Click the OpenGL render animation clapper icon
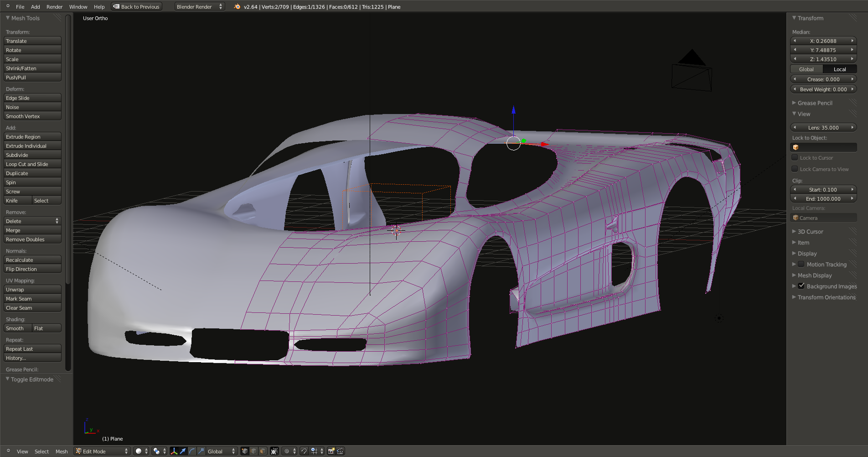Viewport: 868px width, 457px height. point(340,451)
